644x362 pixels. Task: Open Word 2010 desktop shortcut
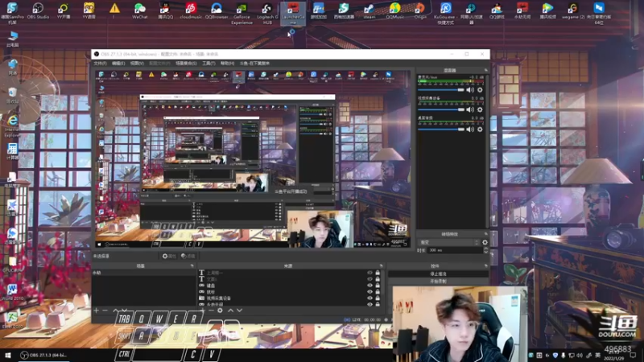pos(12,291)
